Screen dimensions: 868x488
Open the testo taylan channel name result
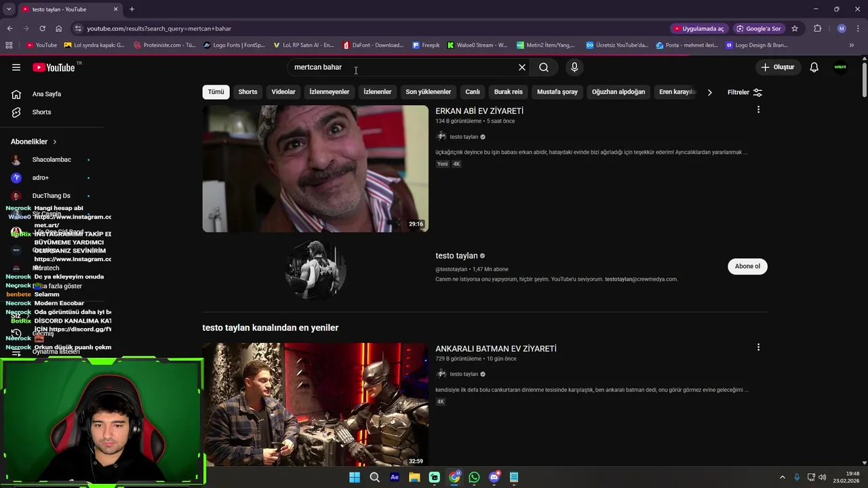(x=457, y=256)
